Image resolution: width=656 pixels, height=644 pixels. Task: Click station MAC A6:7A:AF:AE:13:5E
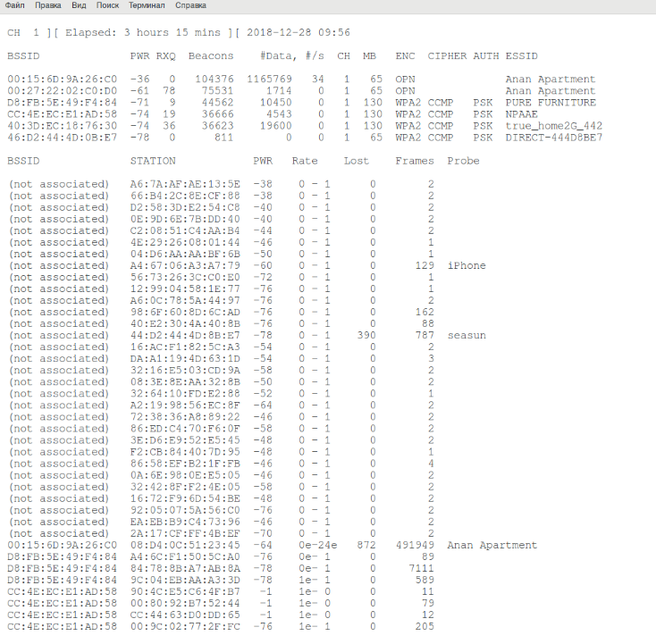click(x=185, y=184)
